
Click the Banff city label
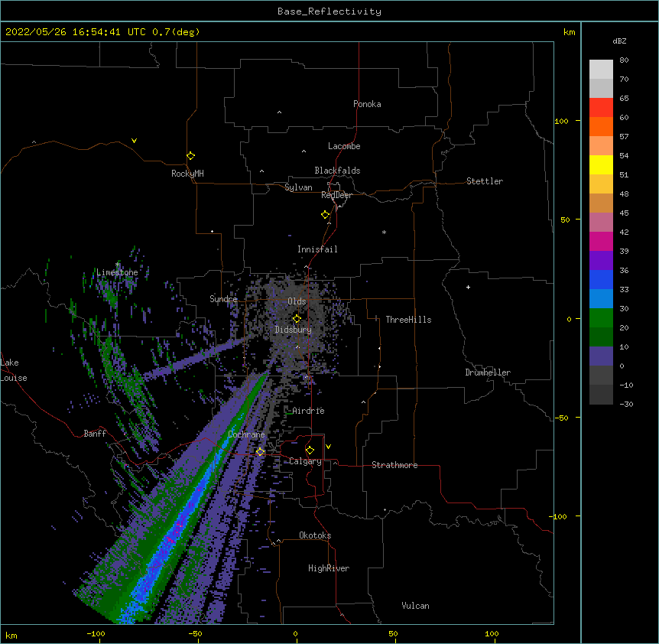(x=95, y=434)
